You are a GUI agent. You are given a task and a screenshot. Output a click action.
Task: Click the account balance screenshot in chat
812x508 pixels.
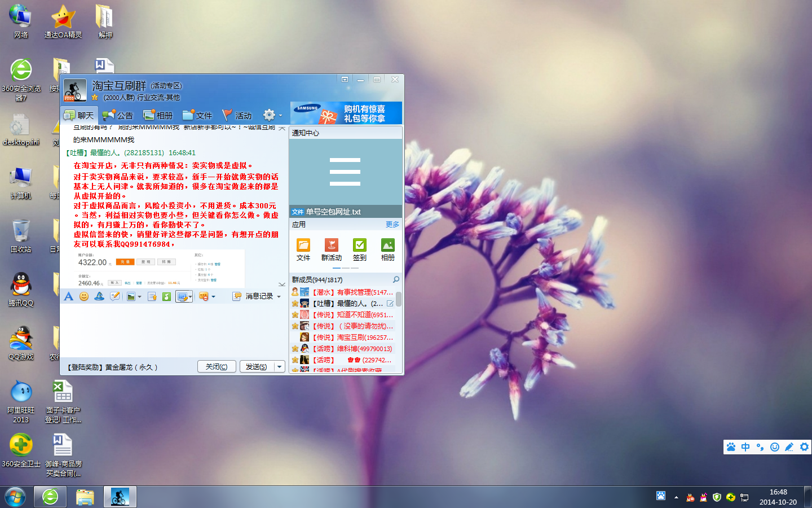(x=160, y=269)
